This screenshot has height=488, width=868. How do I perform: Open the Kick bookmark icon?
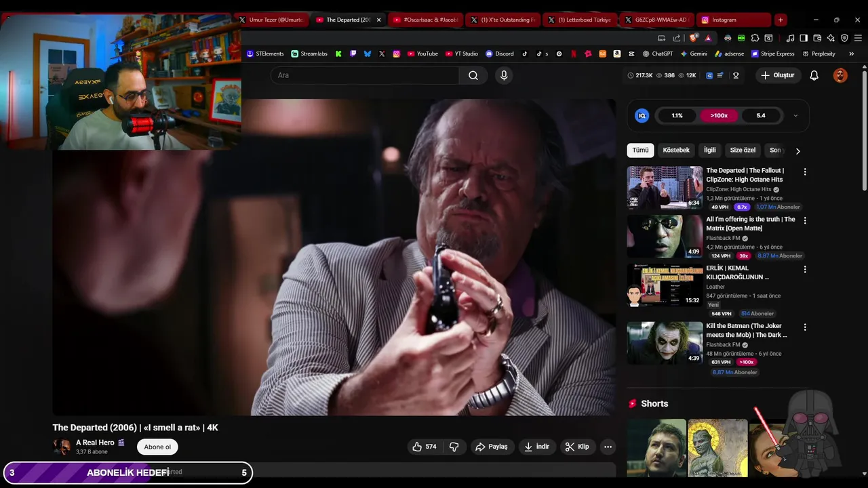pyautogui.click(x=338, y=54)
